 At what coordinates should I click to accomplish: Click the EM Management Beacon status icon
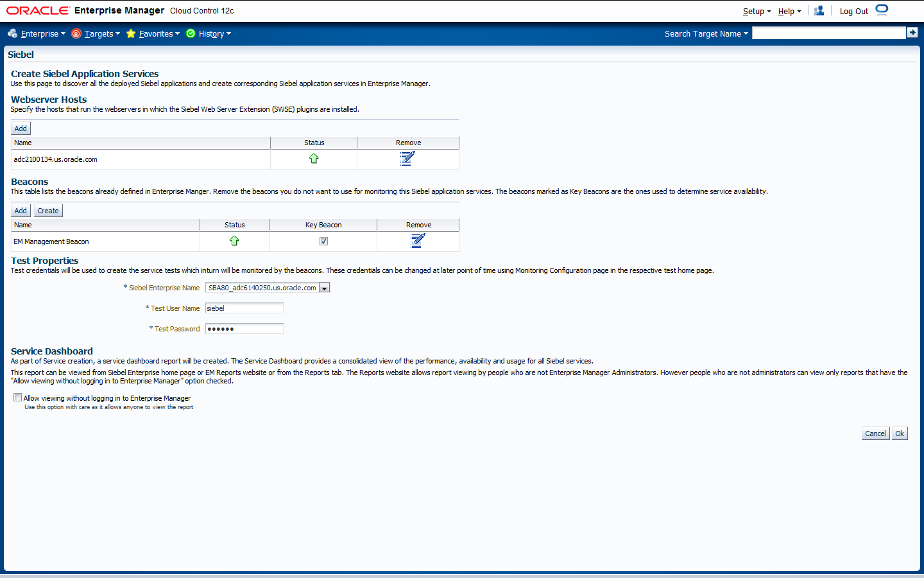(234, 241)
